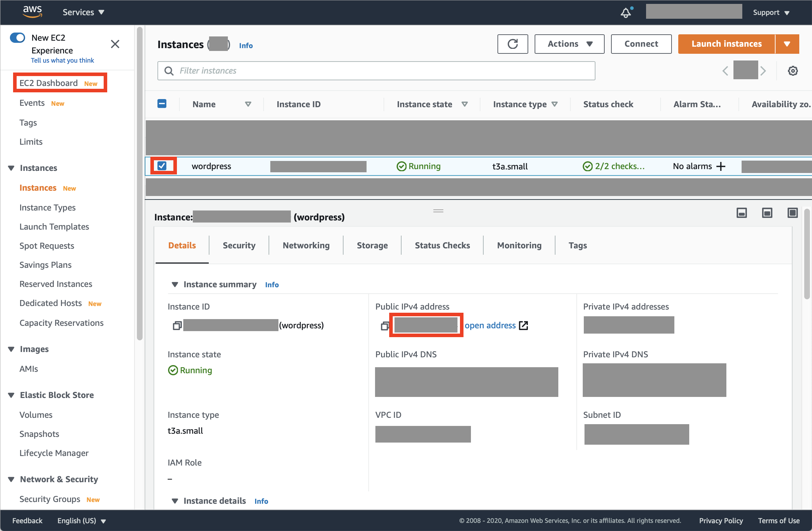The width and height of the screenshot is (812, 531).
Task: Switch to the Details tab
Action: point(182,246)
